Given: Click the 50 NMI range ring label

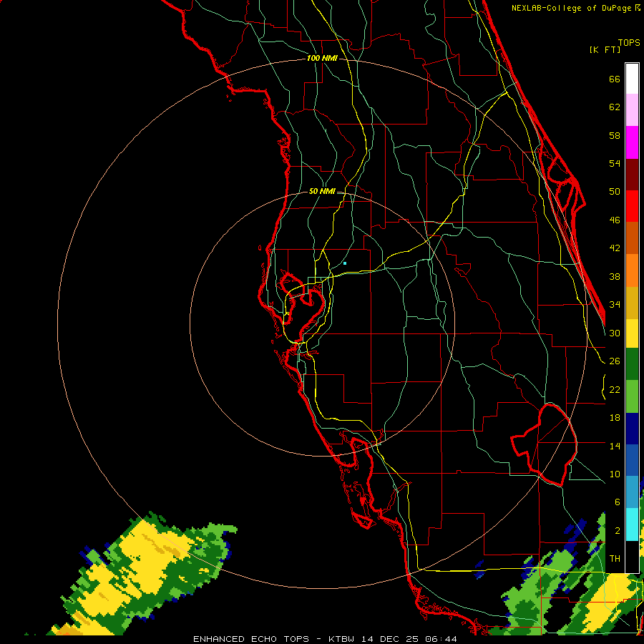Looking at the screenshot, I should click(x=322, y=191).
